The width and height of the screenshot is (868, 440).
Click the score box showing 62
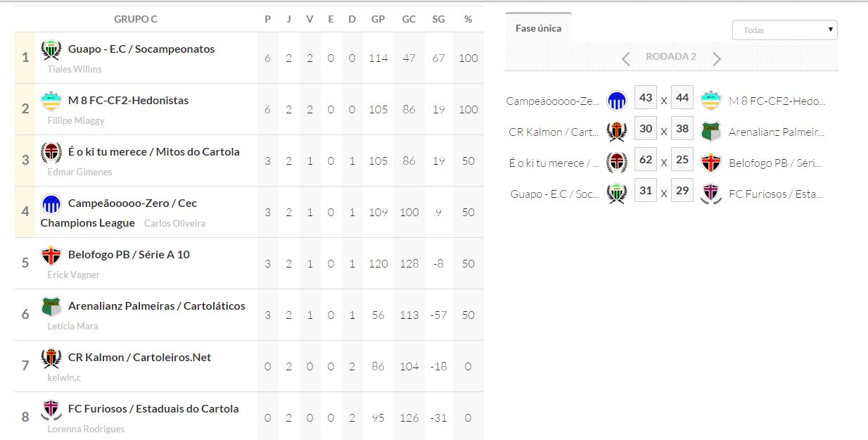tap(646, 160)
